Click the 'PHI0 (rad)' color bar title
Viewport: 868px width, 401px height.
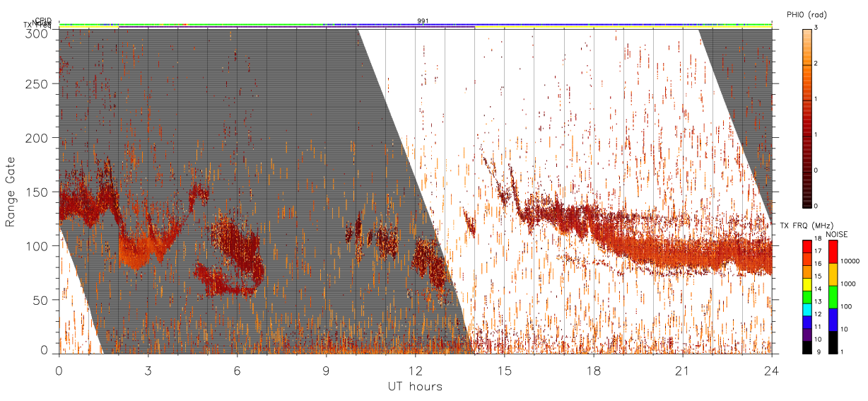[x=807, y=15]
